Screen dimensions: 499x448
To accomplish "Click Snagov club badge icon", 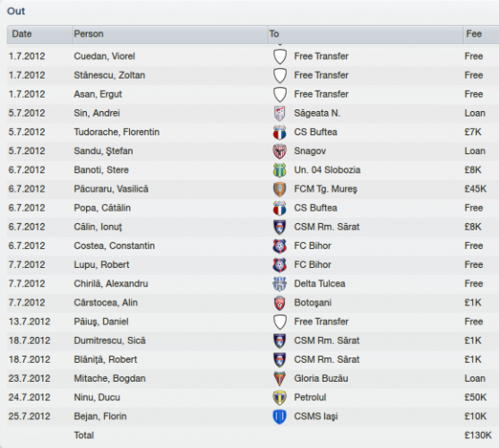I will 280,151.
